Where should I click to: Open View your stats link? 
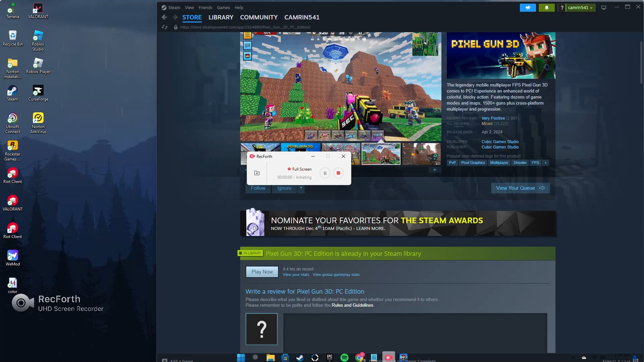point(296,275)
